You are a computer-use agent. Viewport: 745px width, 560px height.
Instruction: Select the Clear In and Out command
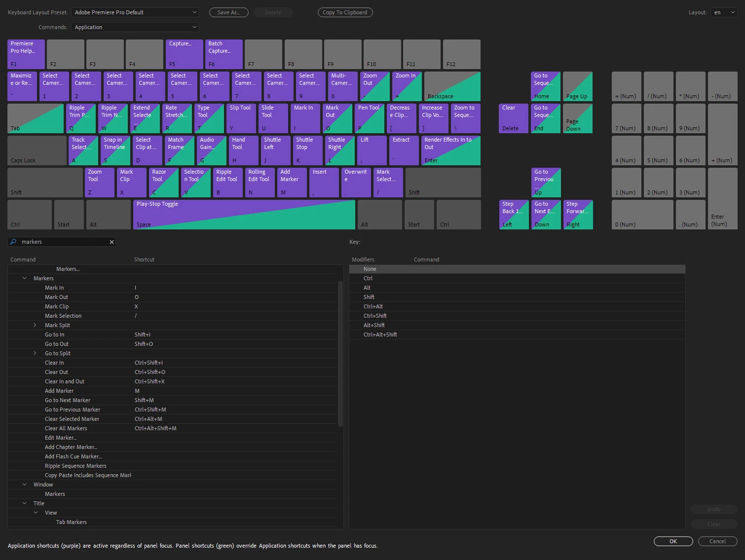(x=173, y=381)
